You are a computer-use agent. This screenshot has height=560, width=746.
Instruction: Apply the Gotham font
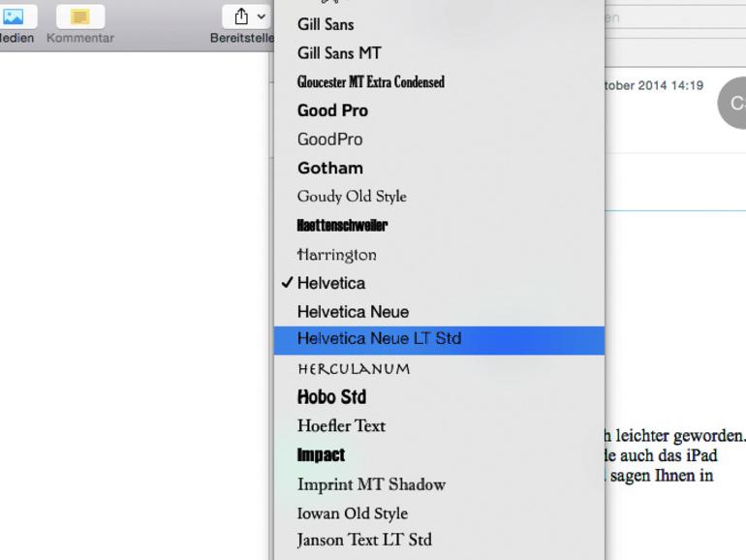pyautogui.click(x=439, y=168)
